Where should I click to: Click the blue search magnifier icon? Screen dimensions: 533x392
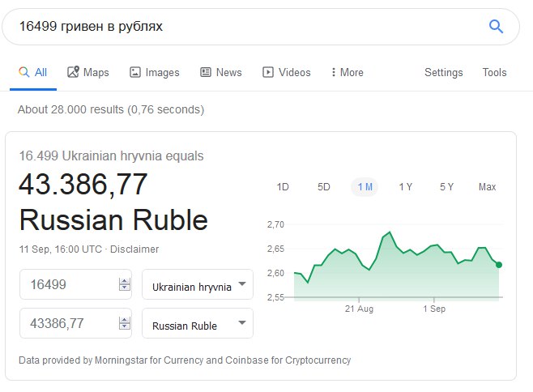pos(496,26)
